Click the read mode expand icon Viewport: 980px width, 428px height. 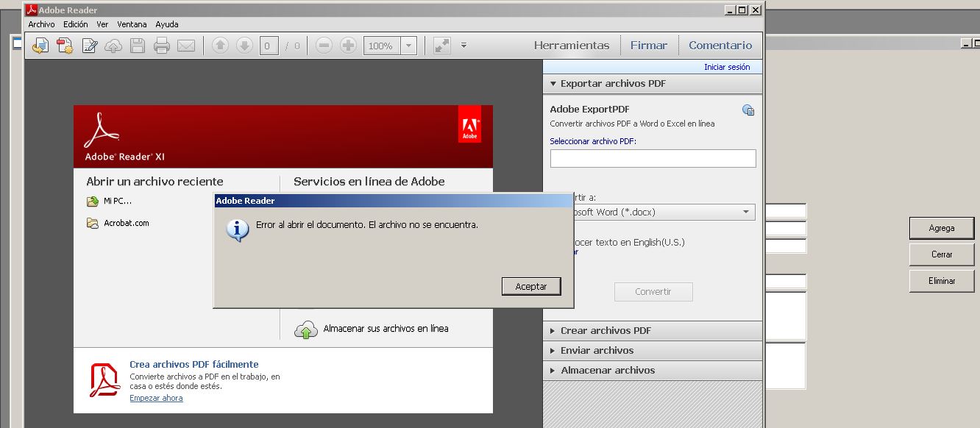[x=441, y=46]
